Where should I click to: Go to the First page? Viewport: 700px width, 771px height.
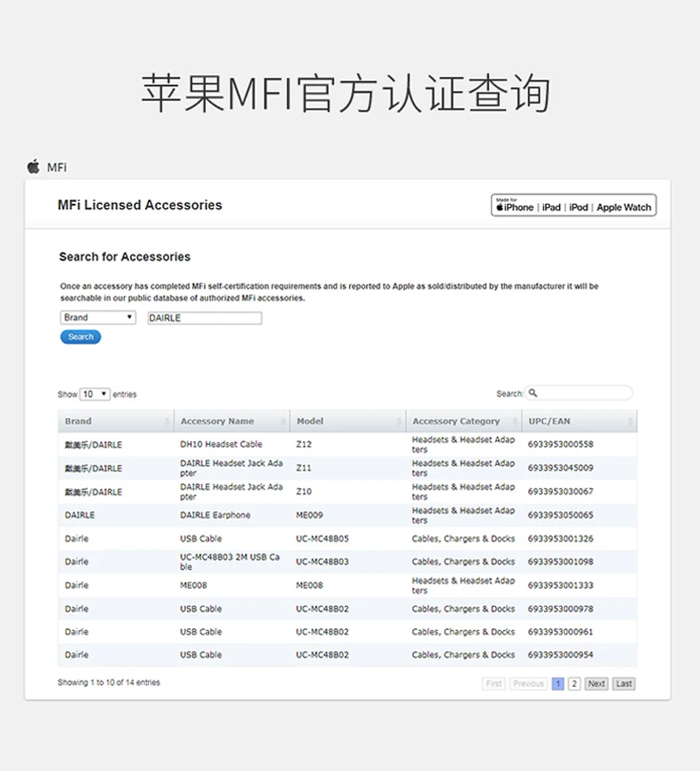coord(494,683)
